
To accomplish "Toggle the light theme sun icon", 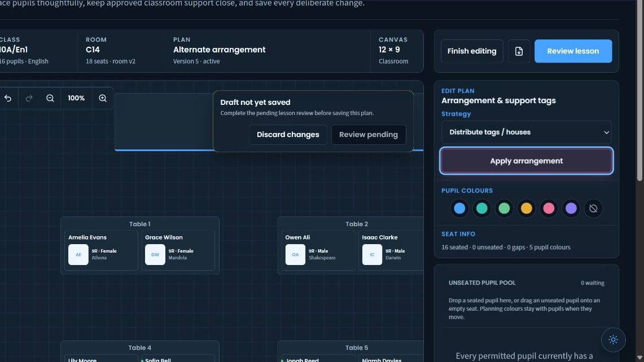I will 613,339.
